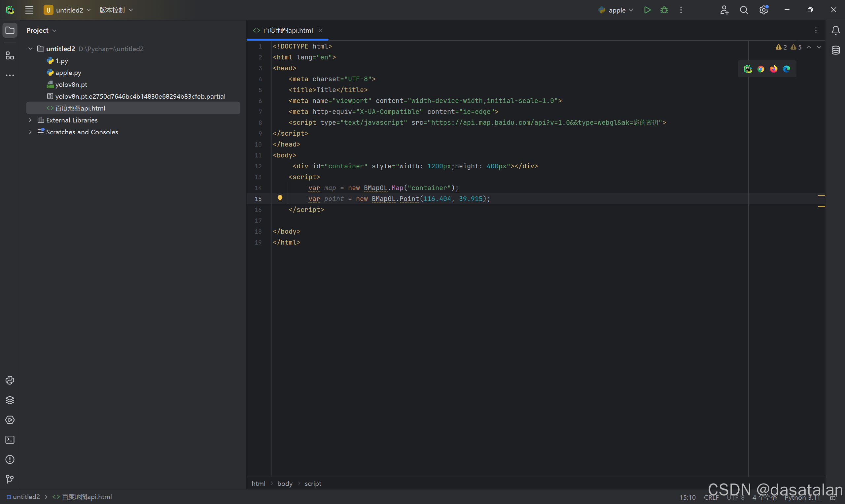Screen dimensions: 845x504
Task: Open preview in Firefox browser
Action: tap(774, 69)
